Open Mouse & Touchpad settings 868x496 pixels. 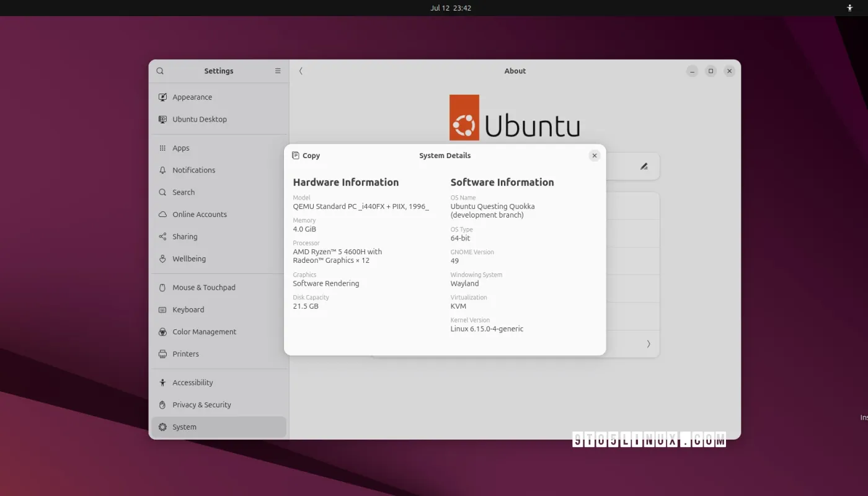pos(219,288)
